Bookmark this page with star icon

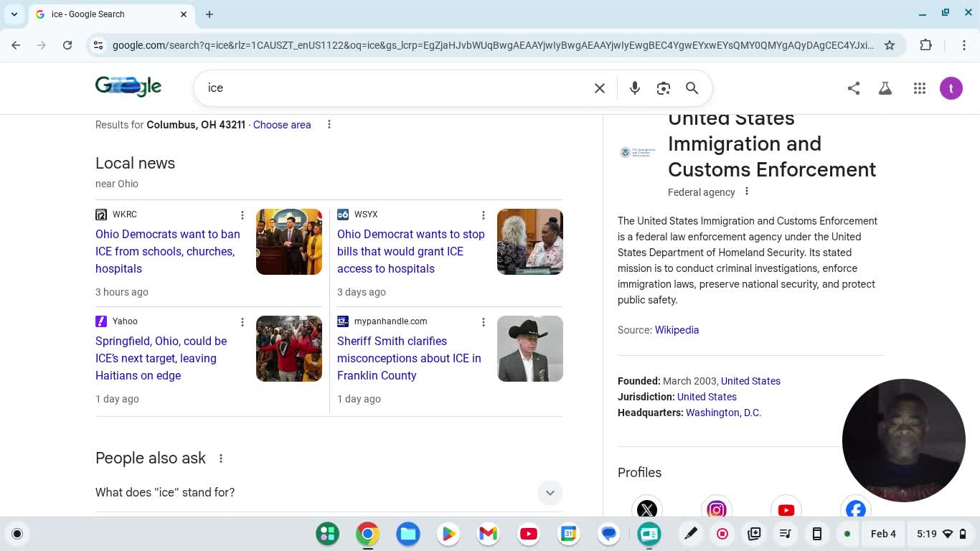click(x=890, y=45)
